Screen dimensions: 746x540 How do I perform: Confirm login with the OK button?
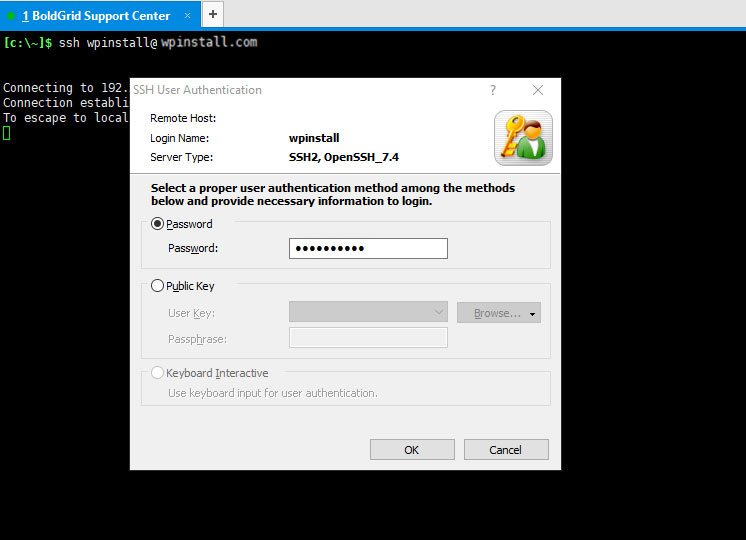point(412,450)
